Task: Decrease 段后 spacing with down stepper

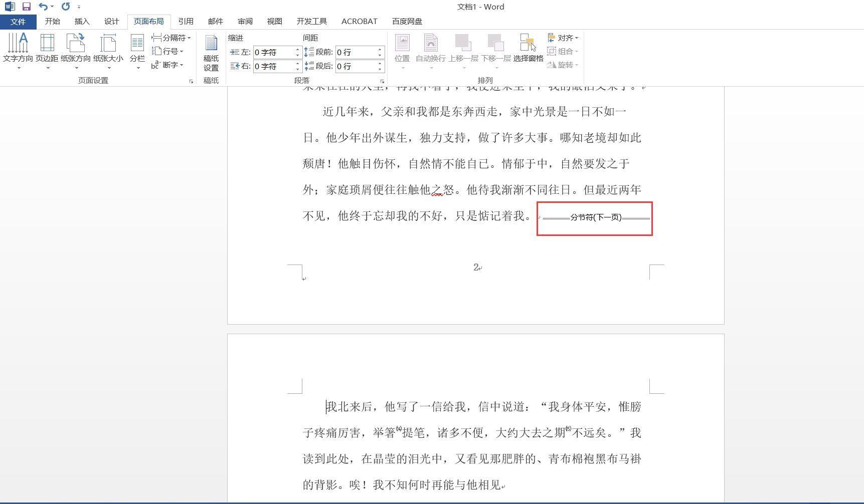Action: pos(380,69)
